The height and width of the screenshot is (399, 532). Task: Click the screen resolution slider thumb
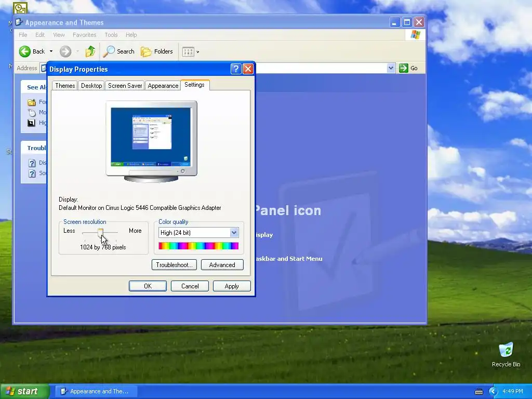100,233
